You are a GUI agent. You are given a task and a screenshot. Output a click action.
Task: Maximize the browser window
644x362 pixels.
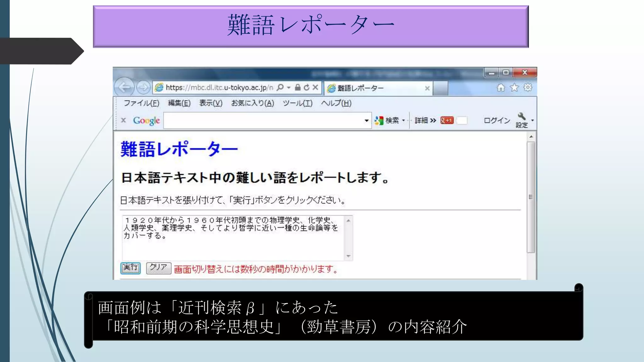point(506,73)
